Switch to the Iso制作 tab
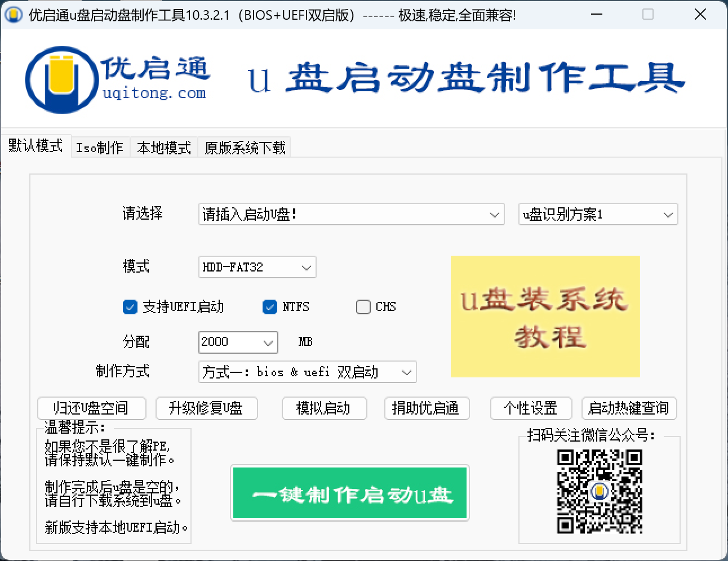The image size is (728, 561). coord(100,147)
